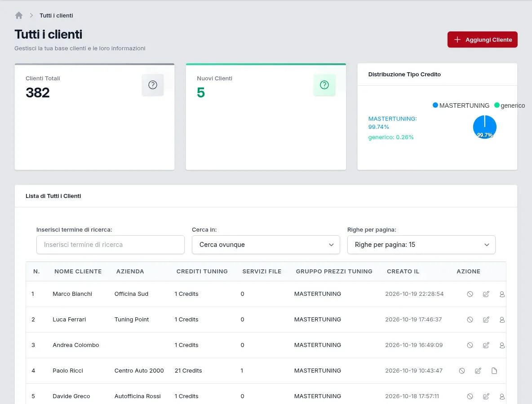Image resolution: width=532 pixels, height=404 pixels.
Task: Click the Centro Auto 2000 company cell
Action: [139, 370]
